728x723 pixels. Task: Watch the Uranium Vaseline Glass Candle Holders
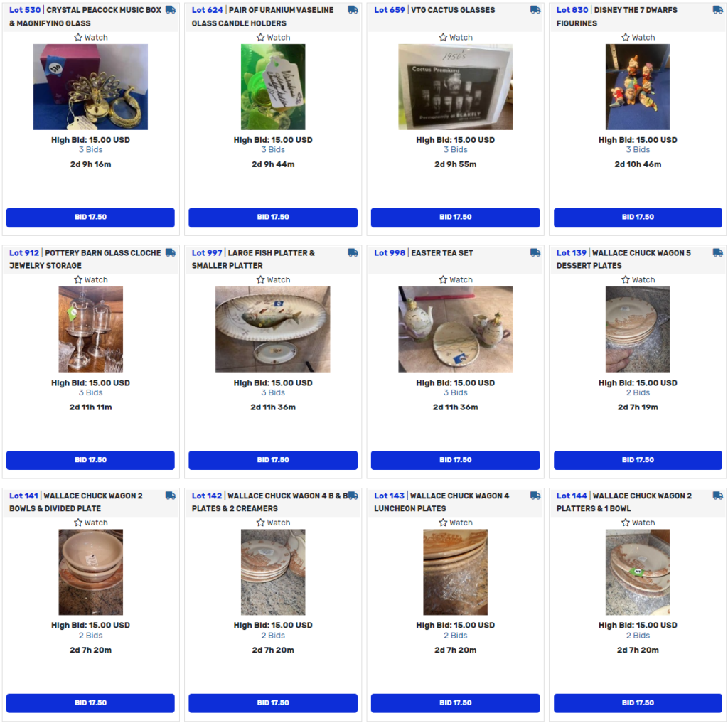[273, 37]
